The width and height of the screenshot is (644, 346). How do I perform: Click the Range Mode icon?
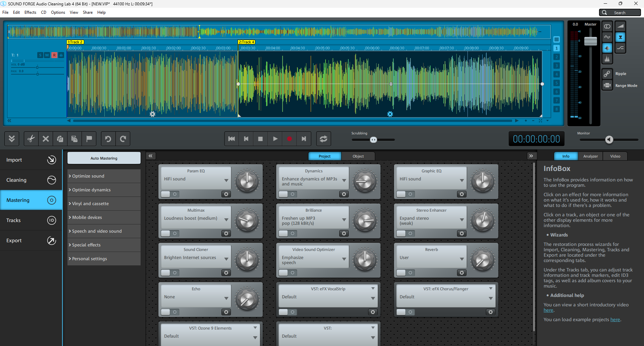click(x=607, y=85)
